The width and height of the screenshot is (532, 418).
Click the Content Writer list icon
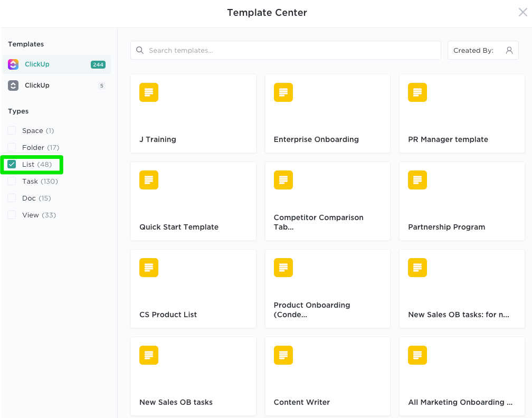(x=283, y=355)
